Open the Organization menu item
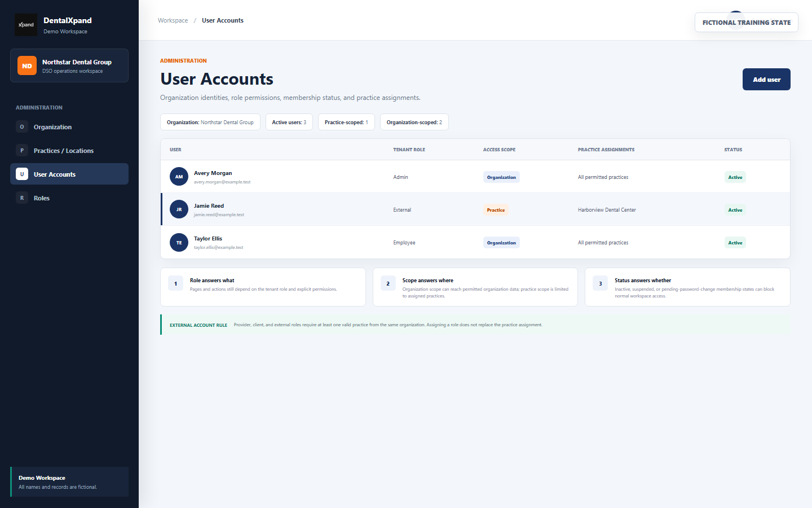Screen dimensions: 812x508 69,127
